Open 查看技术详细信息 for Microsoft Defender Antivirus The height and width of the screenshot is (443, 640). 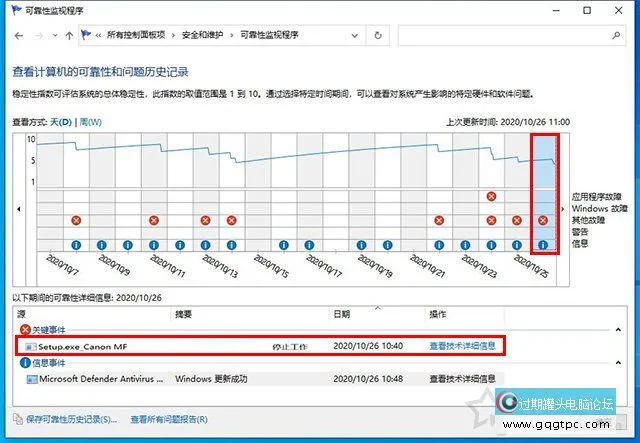462,379
